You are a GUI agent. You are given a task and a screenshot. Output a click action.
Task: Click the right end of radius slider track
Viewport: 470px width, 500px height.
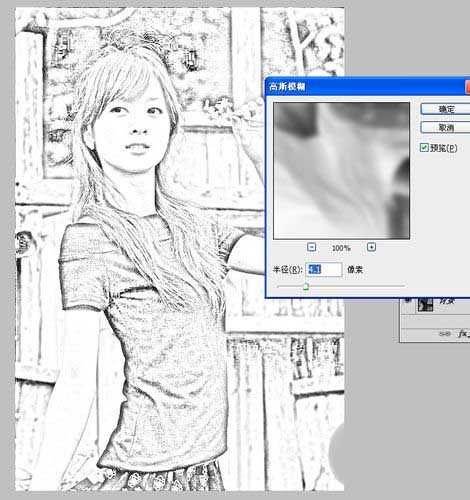pyautogui.click(x=404, y=286)
